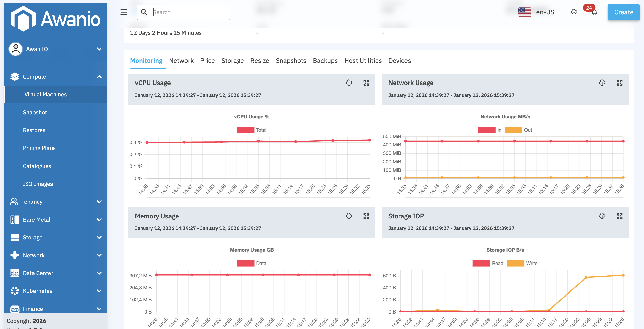Image resolution: width=644 pixels, height=329 pixels.
Task: Expand Storage IOP chart to fullscreen
Action: pos(620,216)
